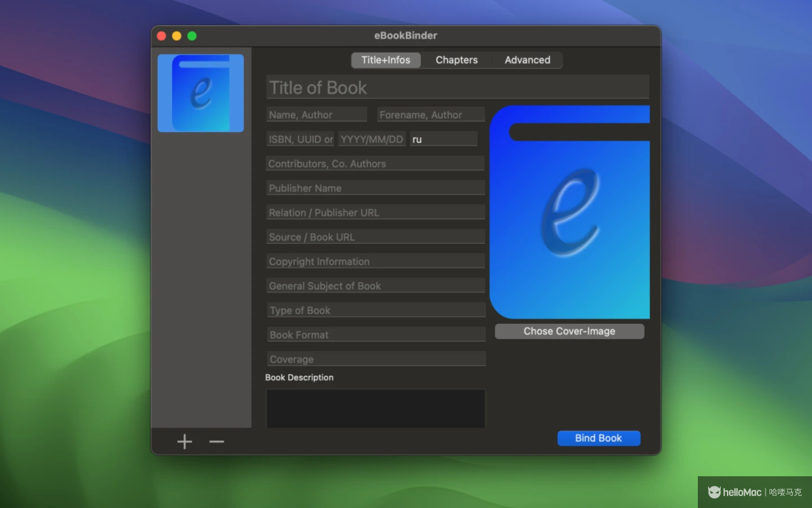Image resolution: width=812 pixels, height=508 pixels.
Task: Switch to the Title+Infos tab
Action: tap(386, 60)
